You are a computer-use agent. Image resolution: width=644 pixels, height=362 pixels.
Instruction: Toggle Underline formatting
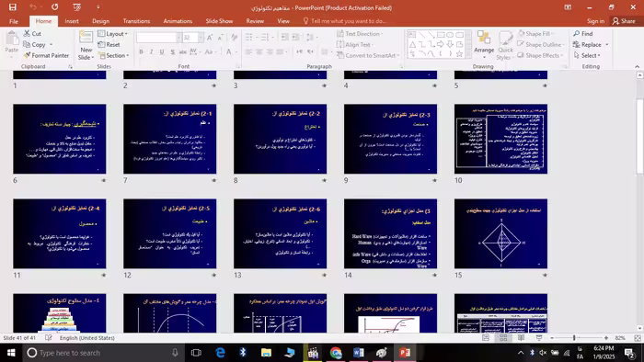(x=162, y=51)
